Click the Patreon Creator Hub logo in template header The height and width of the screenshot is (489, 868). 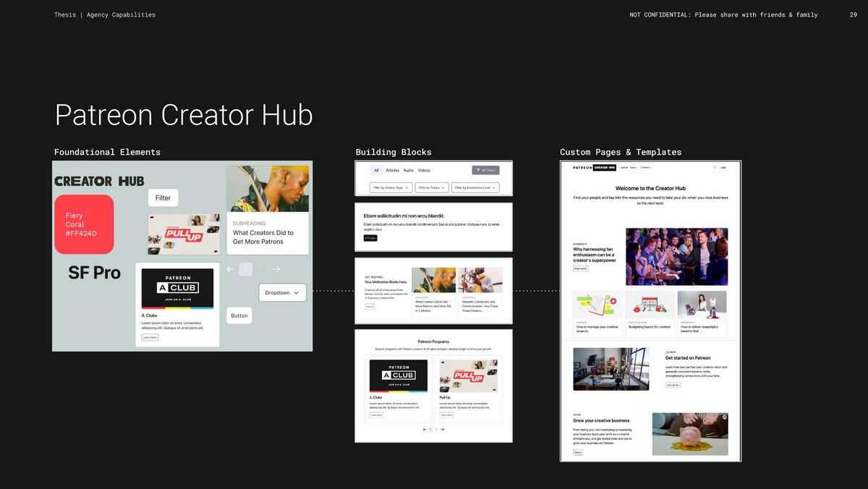click(595, 167)
